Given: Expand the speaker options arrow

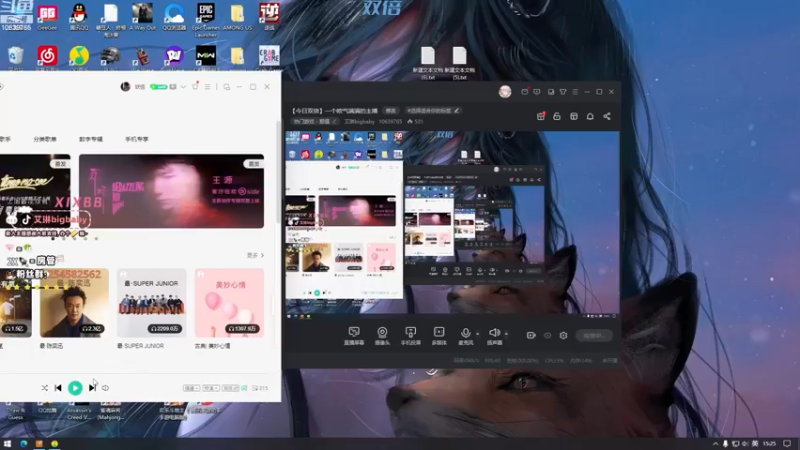Looking at the screenshot, I should coord(506,334).
